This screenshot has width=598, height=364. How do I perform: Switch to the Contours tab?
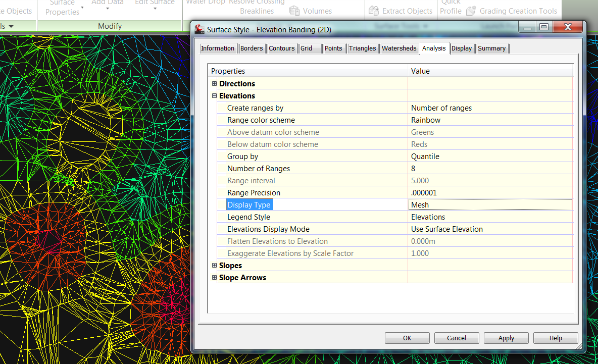[281, 48]
